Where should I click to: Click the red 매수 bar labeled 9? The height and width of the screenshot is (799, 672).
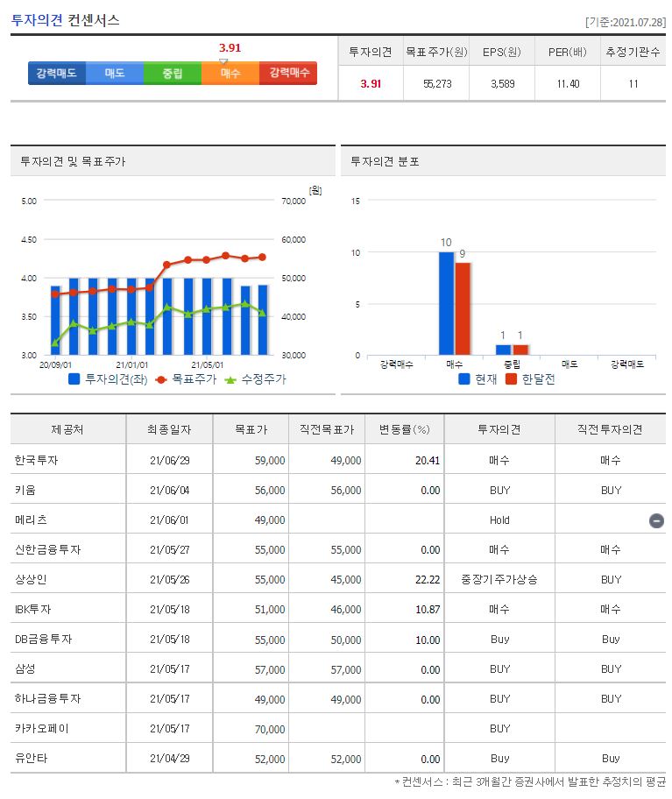coord(463,308)
